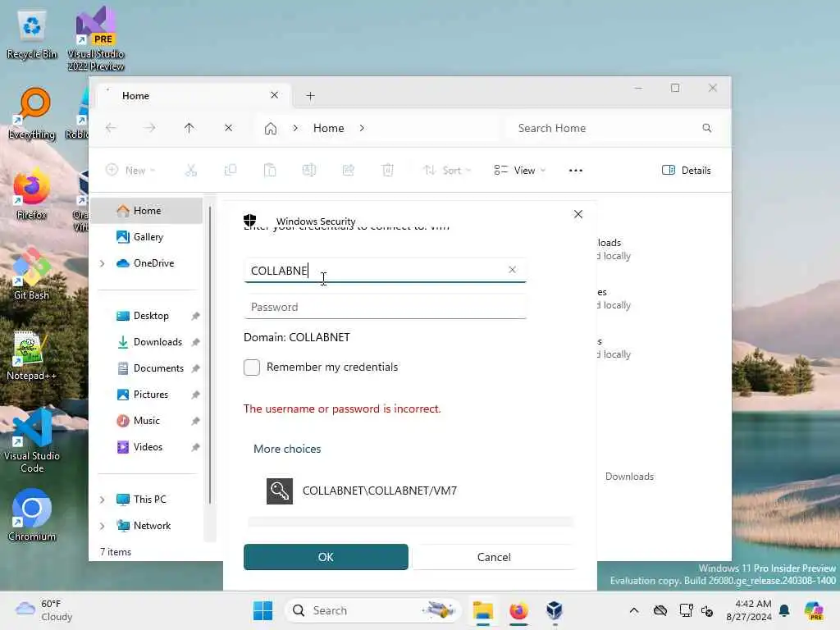This screenshot has width=840, height=630.
Task: Launch Visual Studio Code desktop shortcut
Action: [32, 441]
